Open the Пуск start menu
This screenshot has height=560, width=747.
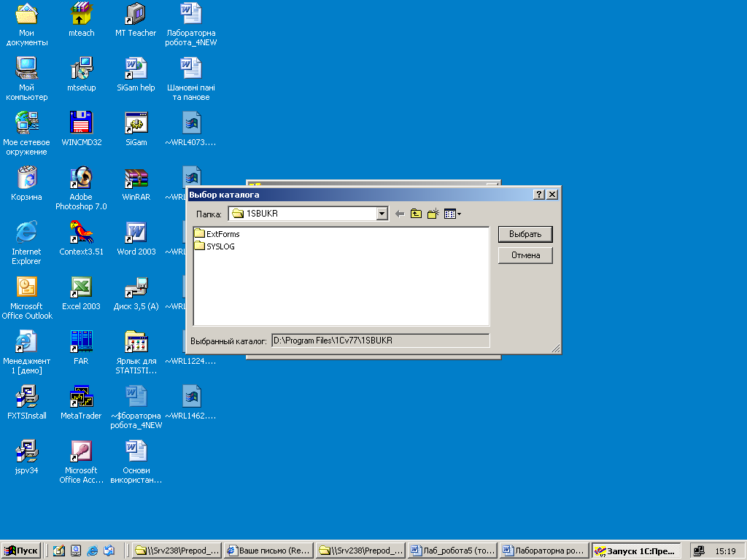pos(21,551)
